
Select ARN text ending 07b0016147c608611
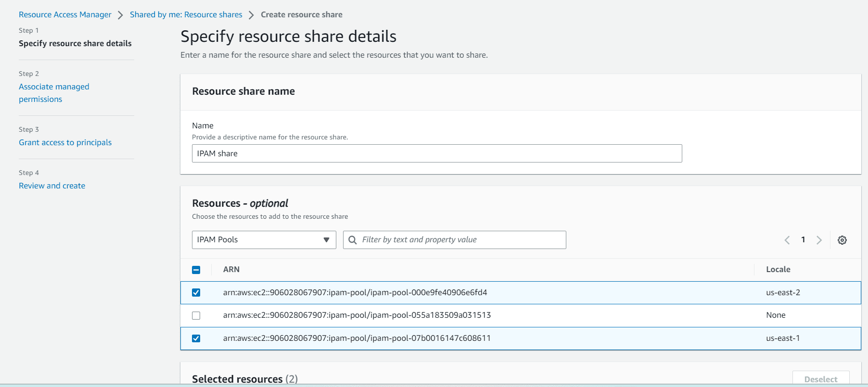(x=357, y=338)
